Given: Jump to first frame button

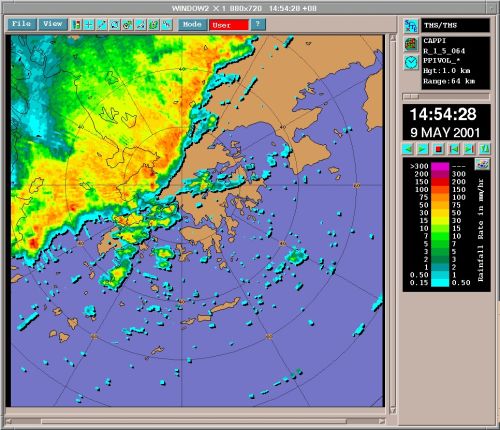Looking at the screenshot, I should (454, 149).
